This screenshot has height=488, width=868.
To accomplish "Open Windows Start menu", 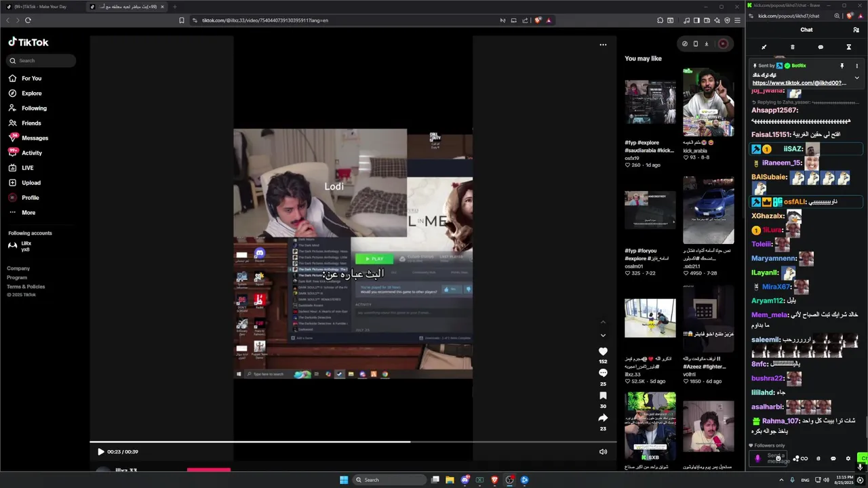I will tap(344, 480).
